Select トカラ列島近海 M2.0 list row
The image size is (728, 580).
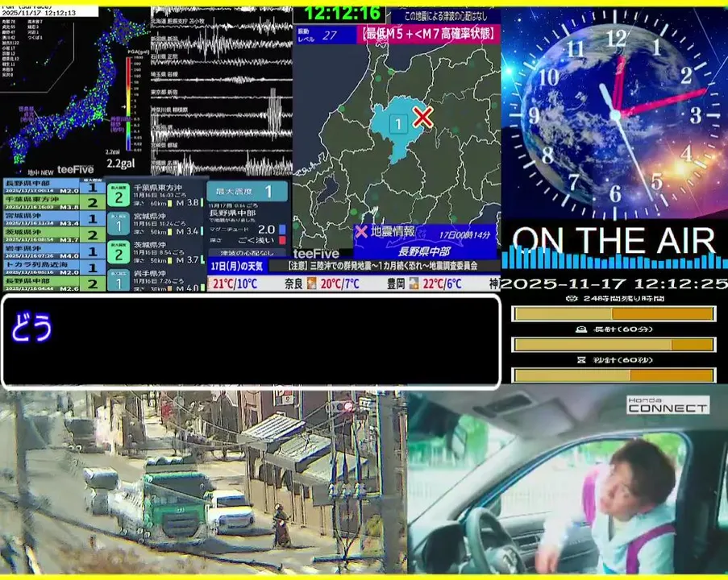[x=54, y=267]
